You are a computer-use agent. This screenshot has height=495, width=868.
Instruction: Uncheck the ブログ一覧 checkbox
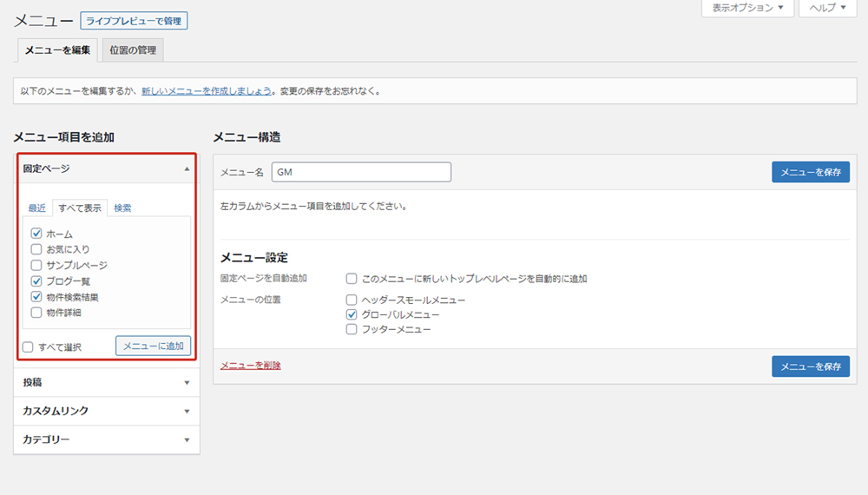tap(36, 281)
